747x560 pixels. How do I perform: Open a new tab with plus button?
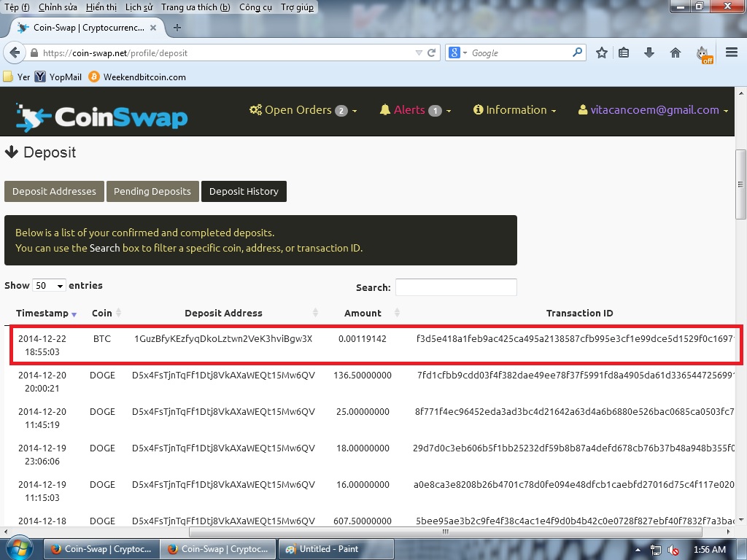point(177,28)
